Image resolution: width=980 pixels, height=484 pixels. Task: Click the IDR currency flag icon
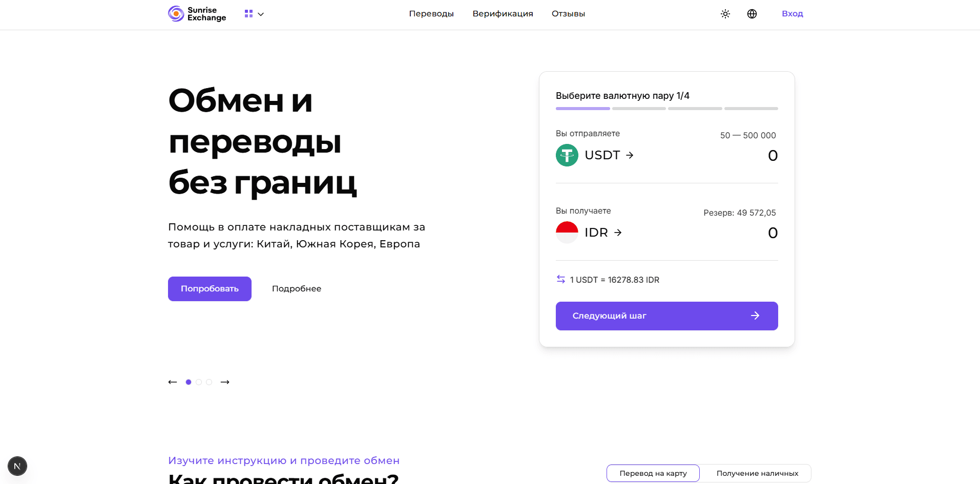coord(567,232)
